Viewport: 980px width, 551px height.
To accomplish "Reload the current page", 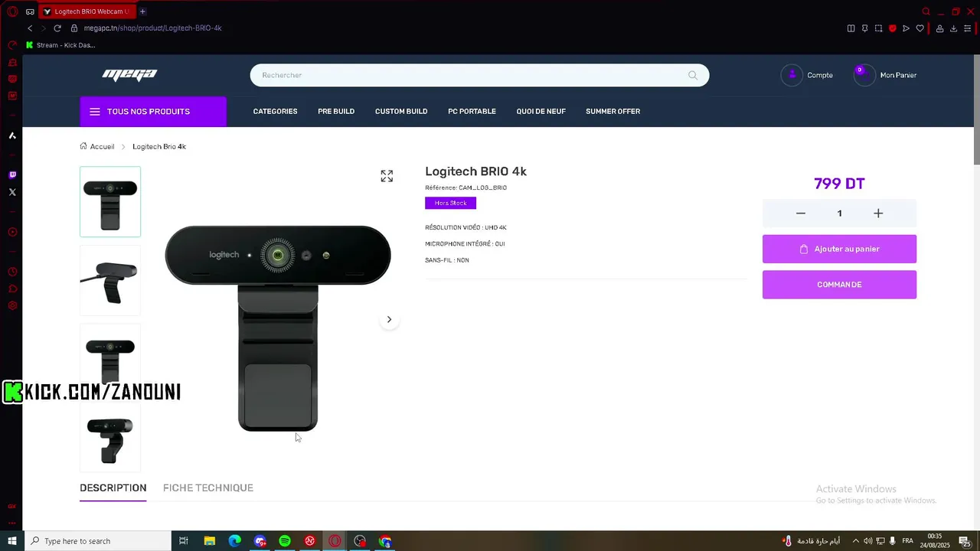I will click(x=57, y=28).
